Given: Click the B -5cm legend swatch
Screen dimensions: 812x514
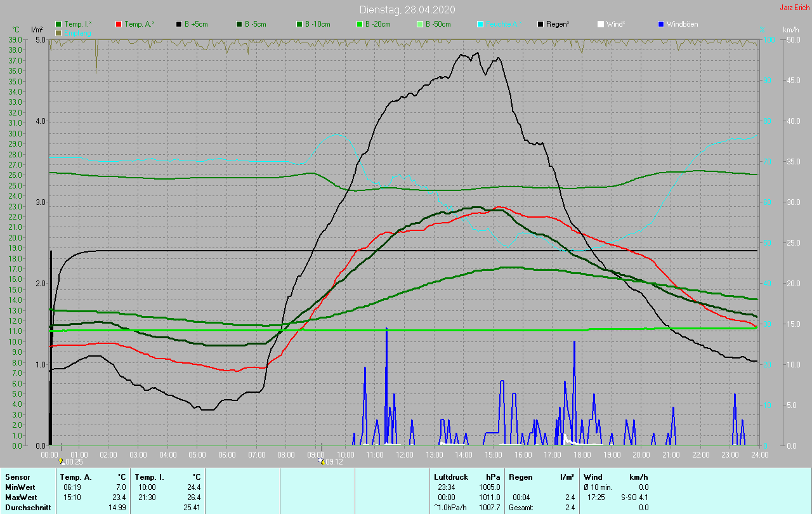Looking at the screenshot, I should (x=240, y=24).
